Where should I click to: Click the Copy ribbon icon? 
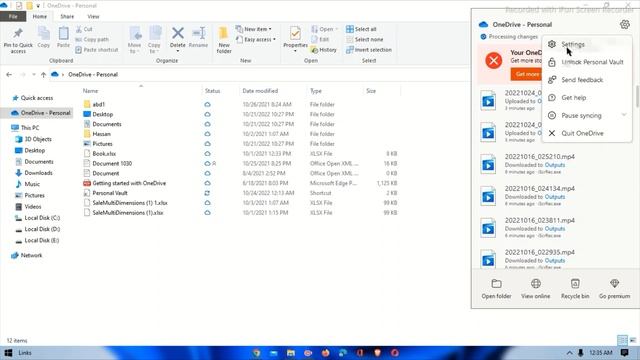tap(44, 38)
